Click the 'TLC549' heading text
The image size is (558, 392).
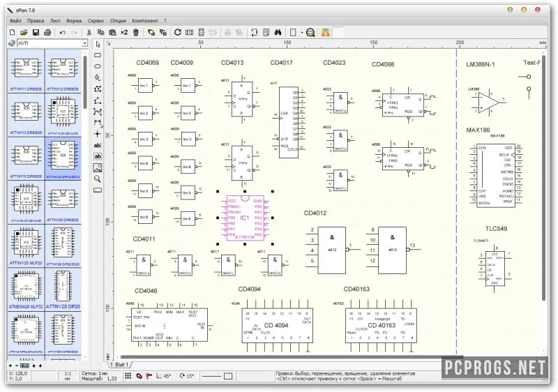coord(496,229)
